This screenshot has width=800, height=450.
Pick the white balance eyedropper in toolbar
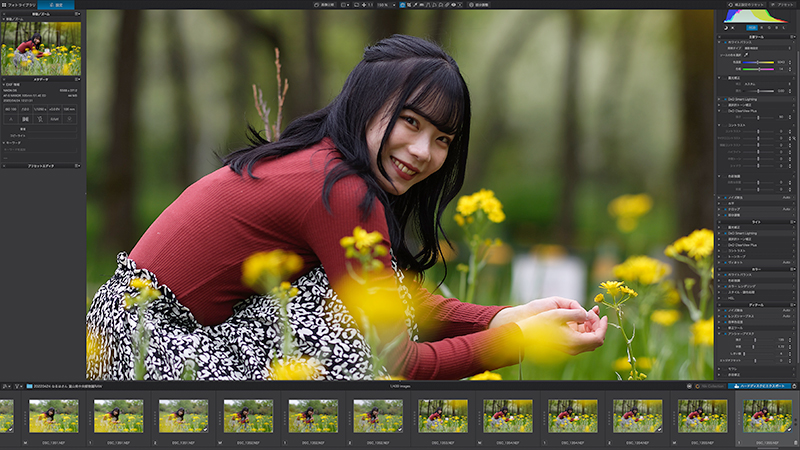[x=415, y=5]
